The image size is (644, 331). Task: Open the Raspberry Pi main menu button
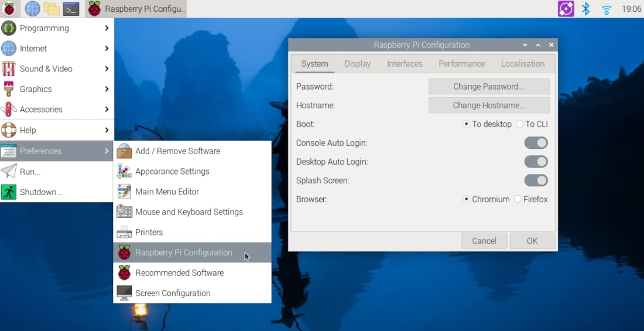(9, 8)
